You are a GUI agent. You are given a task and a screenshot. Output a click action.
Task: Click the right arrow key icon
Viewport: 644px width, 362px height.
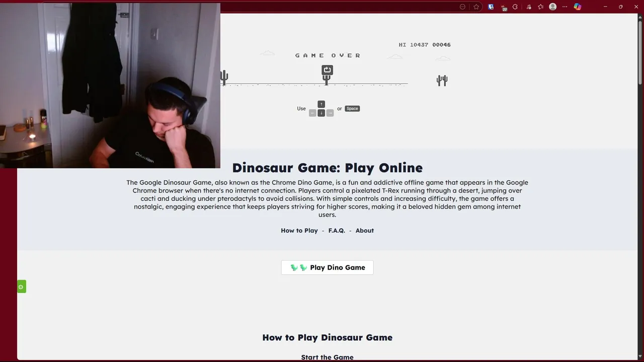tap(330, 113)
